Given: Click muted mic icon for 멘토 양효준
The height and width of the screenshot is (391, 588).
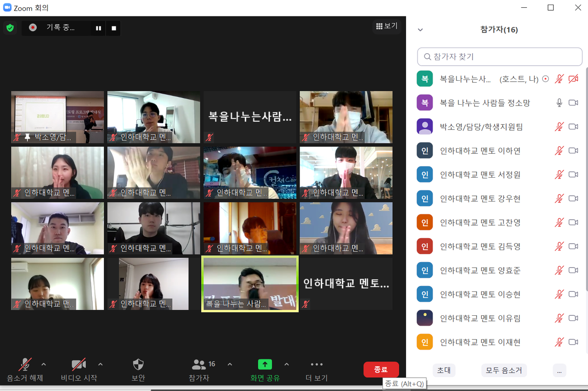Looking at the screenshot, I should (559, 270).
